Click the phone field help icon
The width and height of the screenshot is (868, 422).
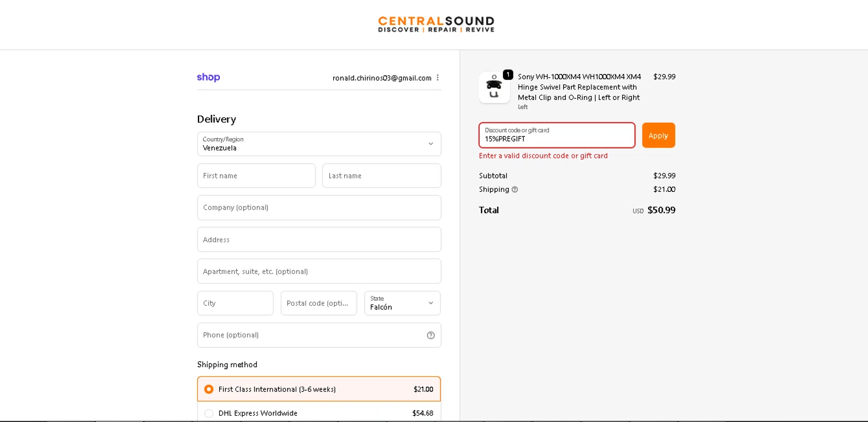[431, 335]
